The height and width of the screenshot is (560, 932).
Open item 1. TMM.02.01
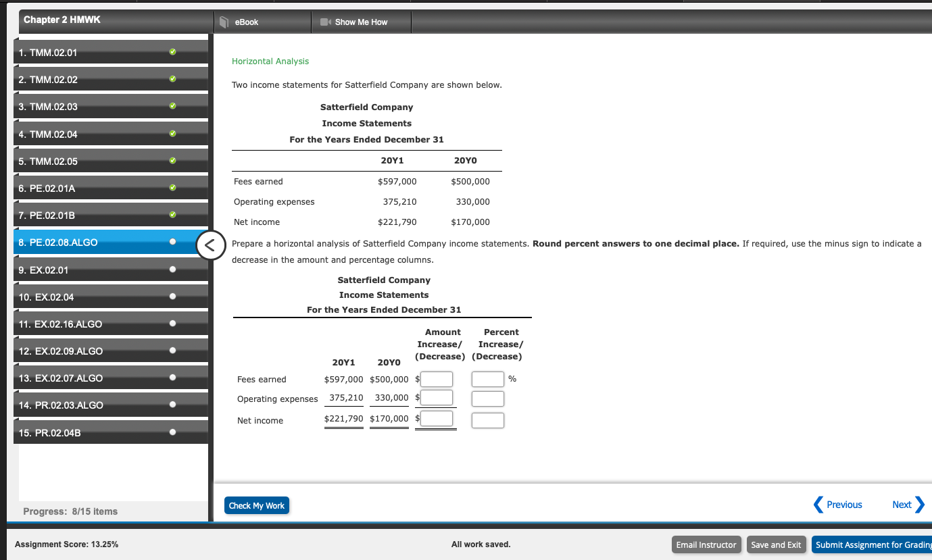pos(111,52)
